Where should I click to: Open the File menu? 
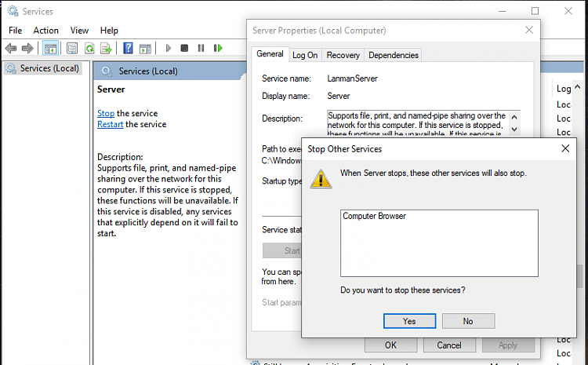pos(16,31)
